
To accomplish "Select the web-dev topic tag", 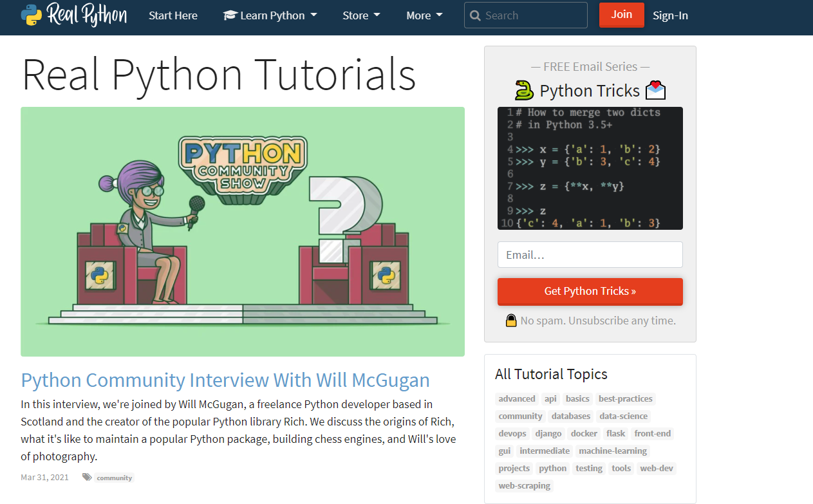I will [657, 468].
